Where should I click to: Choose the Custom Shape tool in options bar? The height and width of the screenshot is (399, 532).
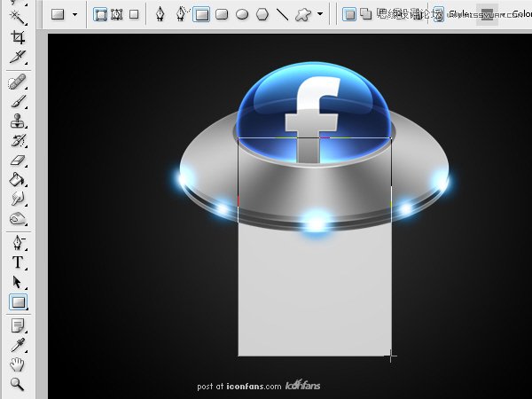(302, 14)
